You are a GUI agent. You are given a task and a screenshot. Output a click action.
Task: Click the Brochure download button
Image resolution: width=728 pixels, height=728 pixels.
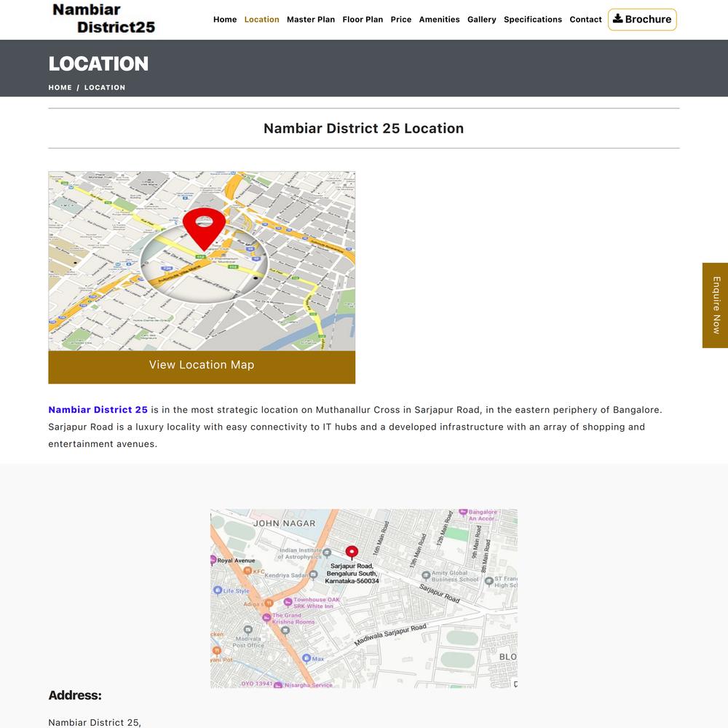pyautogui.click(x=642, y=20)
